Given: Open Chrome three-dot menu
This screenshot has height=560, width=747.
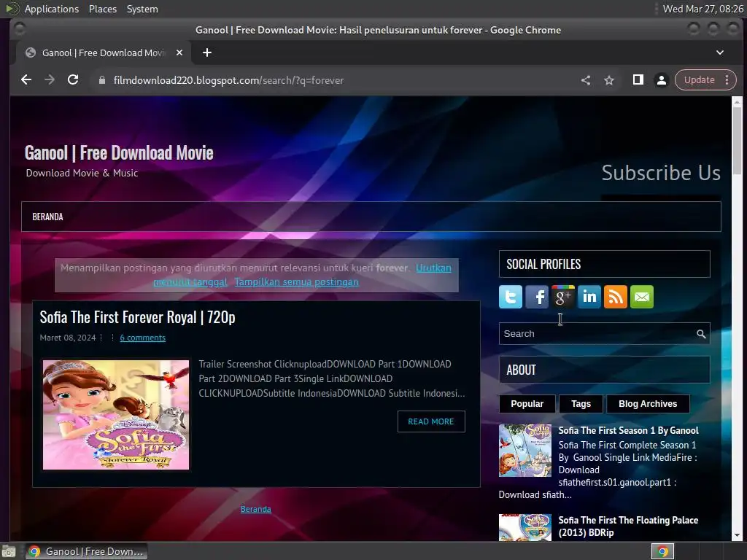Looking at the screenshot, I should 727,80.
